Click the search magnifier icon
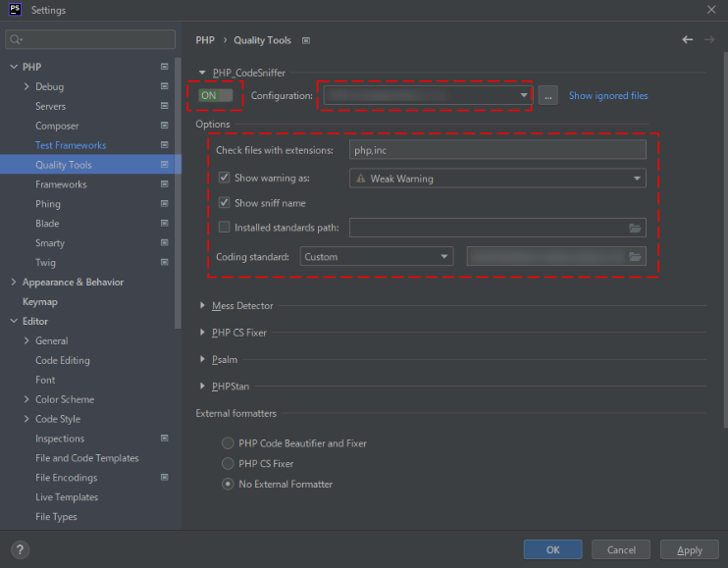The width and height of the screenshot is (728, 568). 17,39
